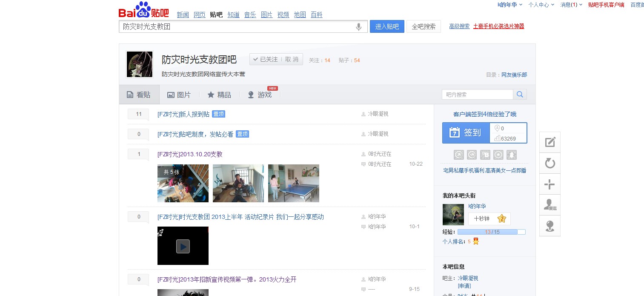Image resolution: width=644 pixels, height=296 pixels.
Task: Click the magnifier icon for in-bar search
Action: click(520, 95)
